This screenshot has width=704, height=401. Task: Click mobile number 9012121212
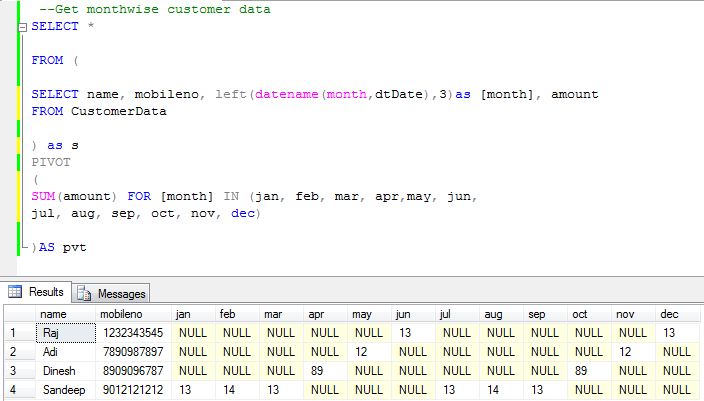coord(133,390)
